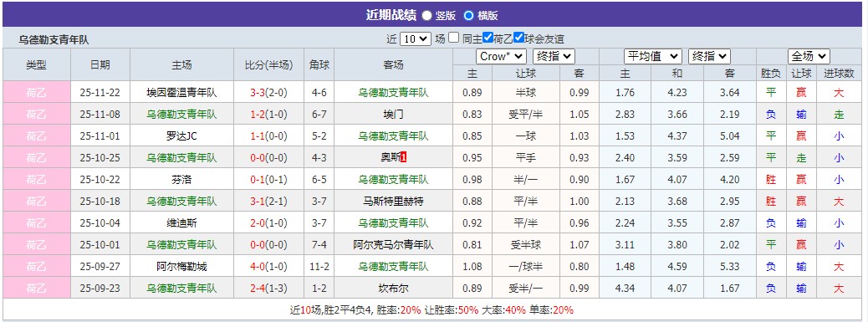This screenshot has height=322, width=868.
Task: Open the 终指 dropdown next to Crow*
Action: (554, 56)
